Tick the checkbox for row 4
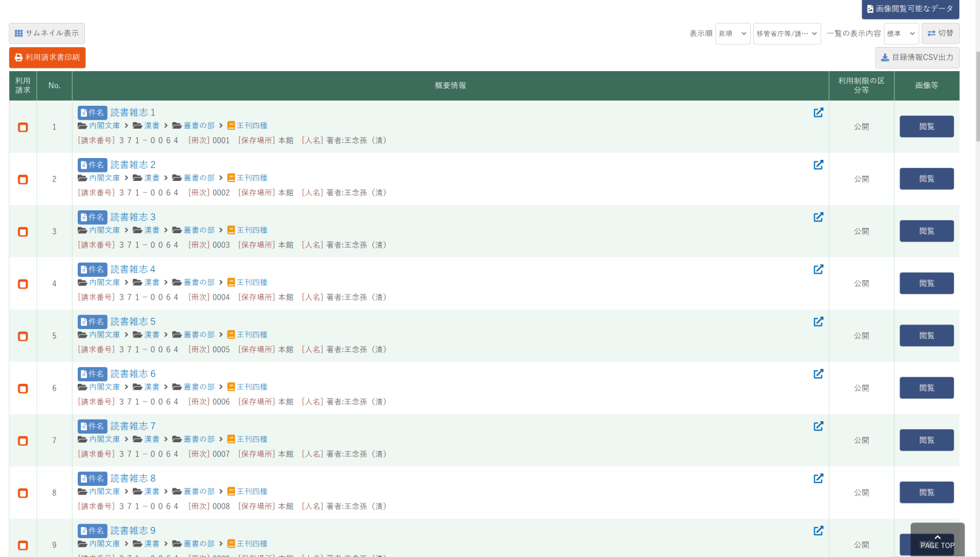Screen dimensions: 980x557 (x=23, y=284)
